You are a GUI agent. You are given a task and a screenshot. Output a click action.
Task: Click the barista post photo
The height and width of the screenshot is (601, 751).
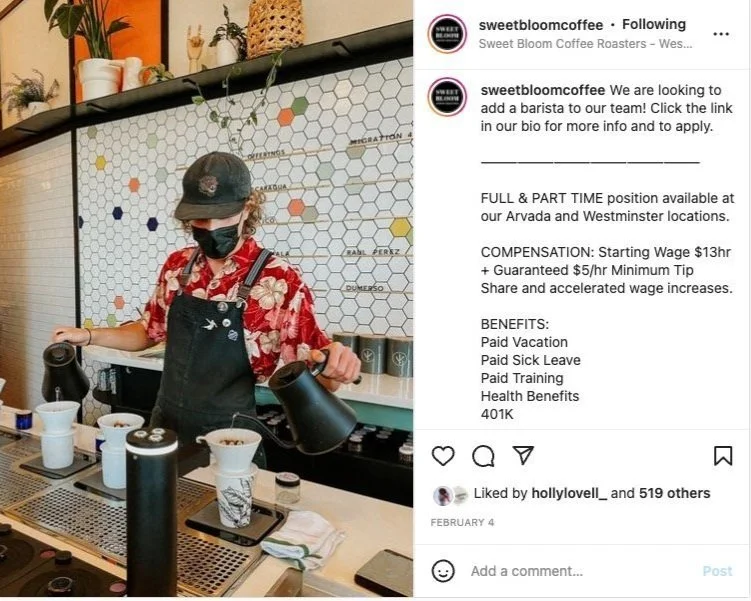point(206,298)
